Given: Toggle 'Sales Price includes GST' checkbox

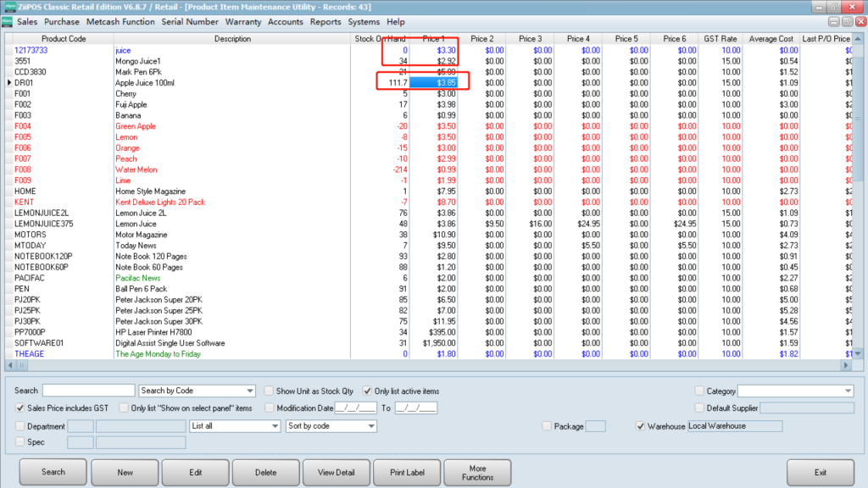Looking at the screenshot, I should 20,408.
